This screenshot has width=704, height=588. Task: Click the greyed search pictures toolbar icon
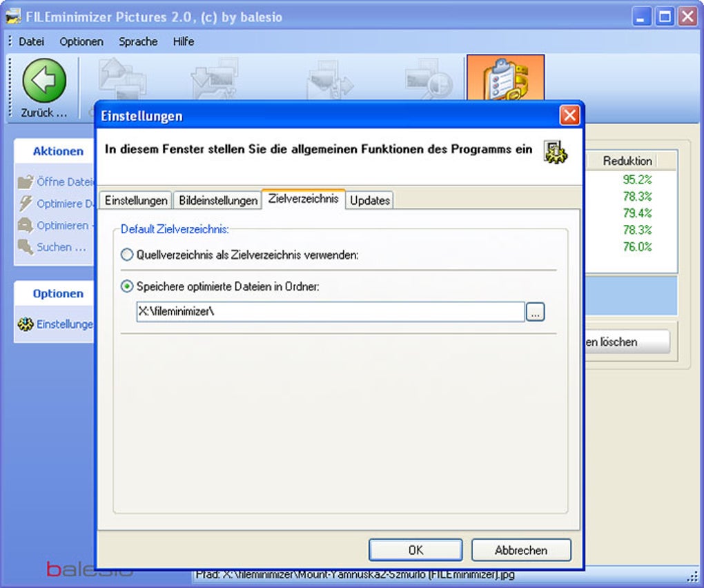point(429,79)
